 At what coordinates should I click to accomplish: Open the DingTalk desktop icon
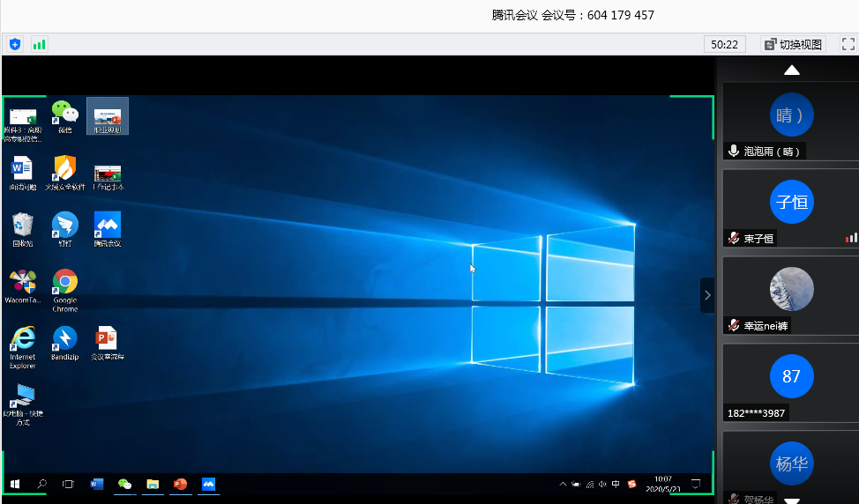click(x=64, y=227)
